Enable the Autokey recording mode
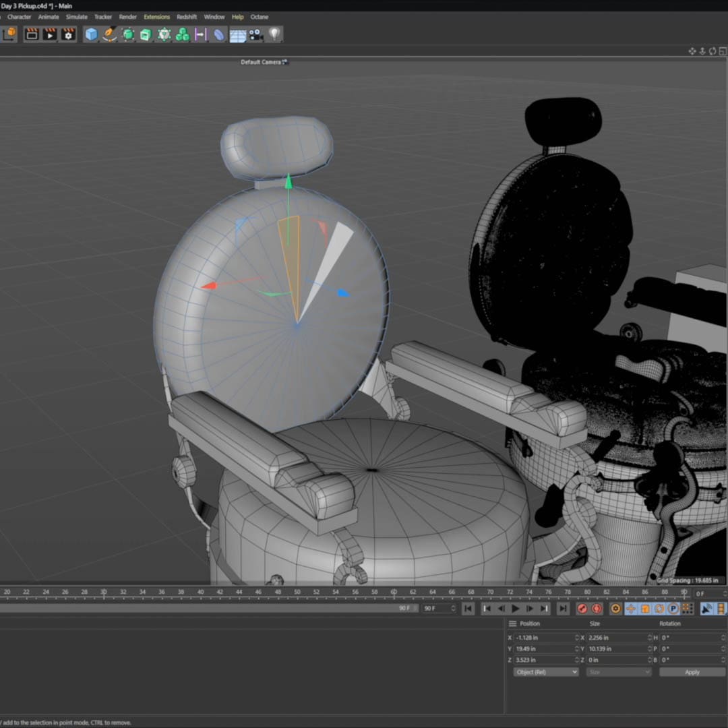Image resolution: width=728 pixels, height=728 pixels. pos(595,608)
